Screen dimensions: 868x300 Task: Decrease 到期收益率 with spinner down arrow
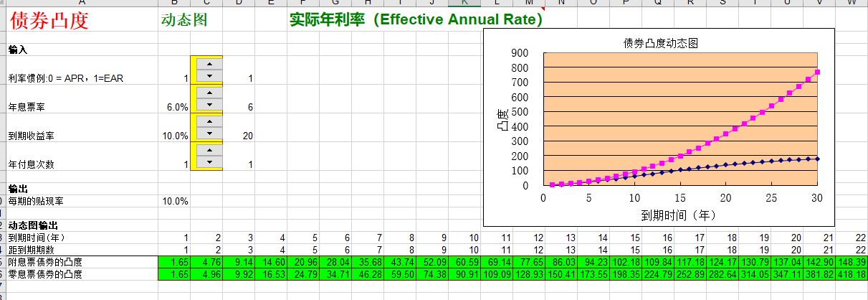pos(209,133)
